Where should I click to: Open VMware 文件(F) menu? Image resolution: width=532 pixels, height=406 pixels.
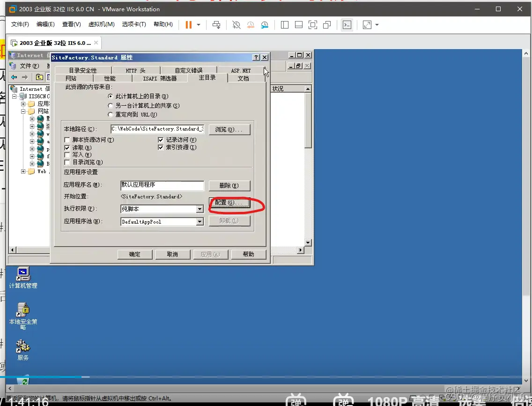[20, 24]
